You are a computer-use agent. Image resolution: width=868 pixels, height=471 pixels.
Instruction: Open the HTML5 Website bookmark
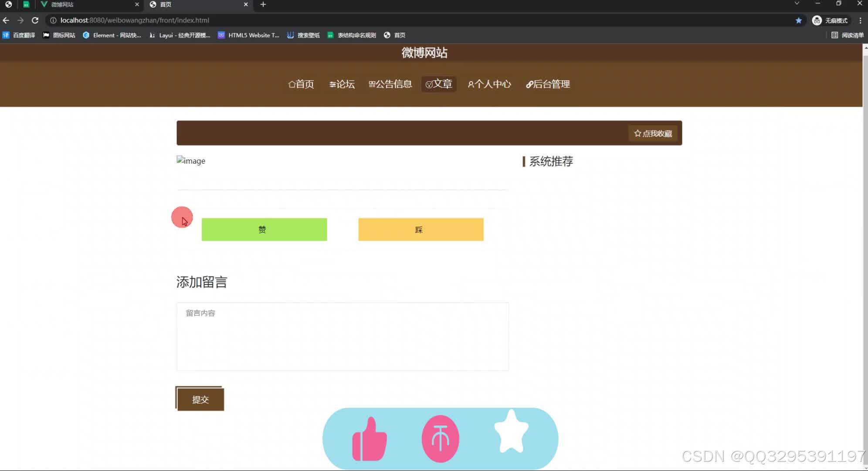[x=248, y=35]
